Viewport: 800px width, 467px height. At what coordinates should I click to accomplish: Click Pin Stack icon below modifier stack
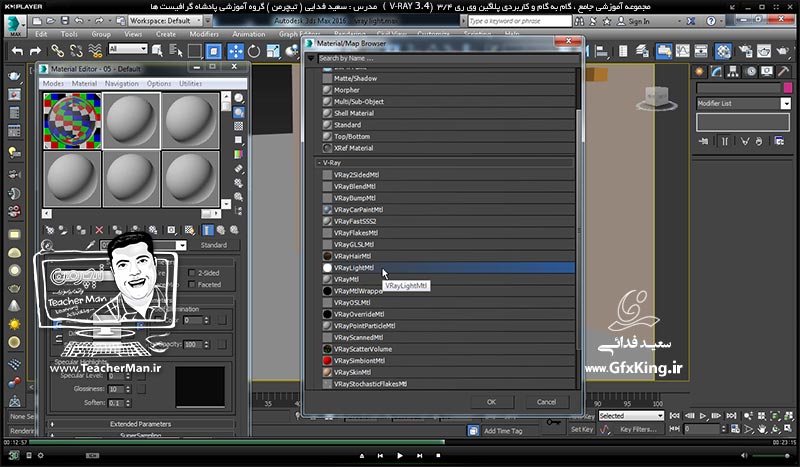pyautogui.click(x=705, y=141)
